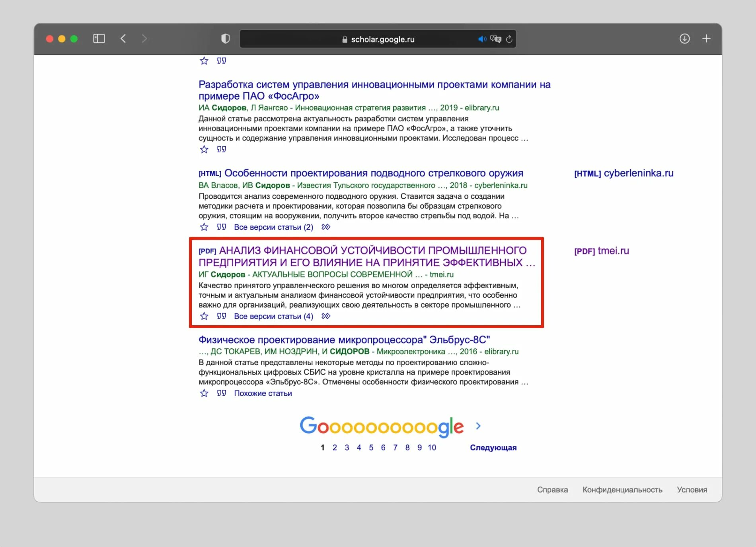Viewport: 756px width, 547px height.
Task: Show more options for the underwater weapon article
Action: click(326, 227)
